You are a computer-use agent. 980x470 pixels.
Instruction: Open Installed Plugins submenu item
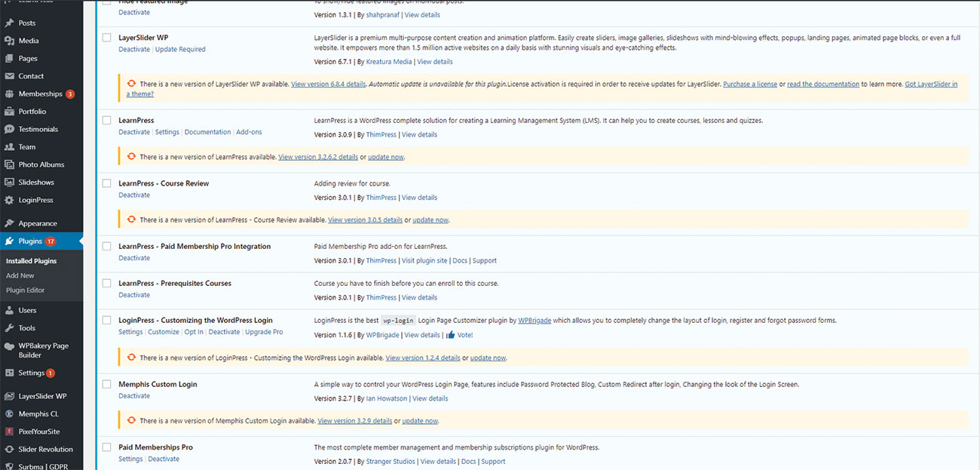tap(31, 261)
